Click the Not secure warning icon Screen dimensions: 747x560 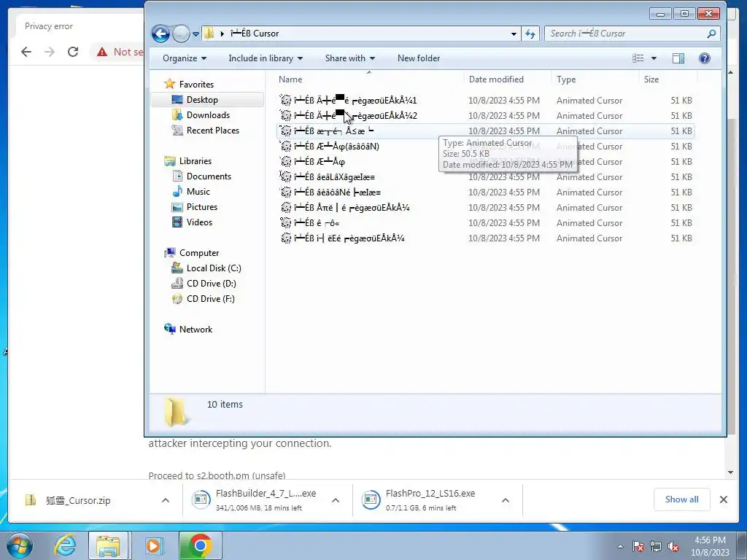click(102, 52)
